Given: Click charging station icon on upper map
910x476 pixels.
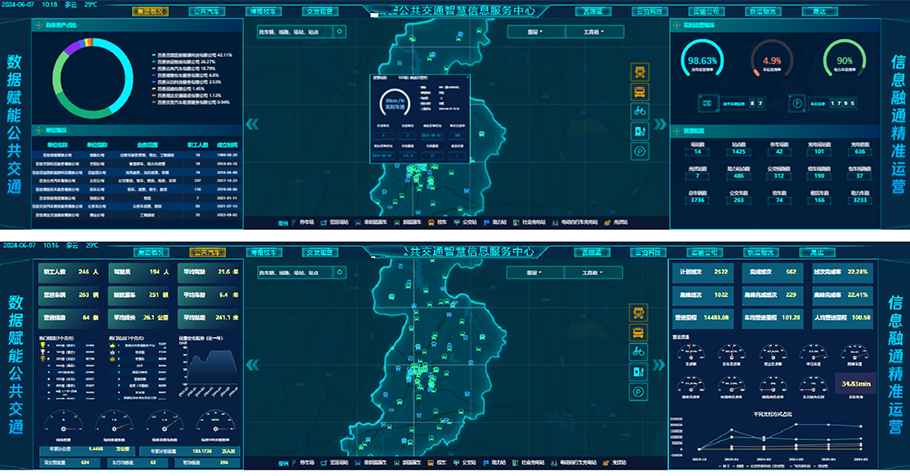Looking at the screenshot, I should pos(640,130).
